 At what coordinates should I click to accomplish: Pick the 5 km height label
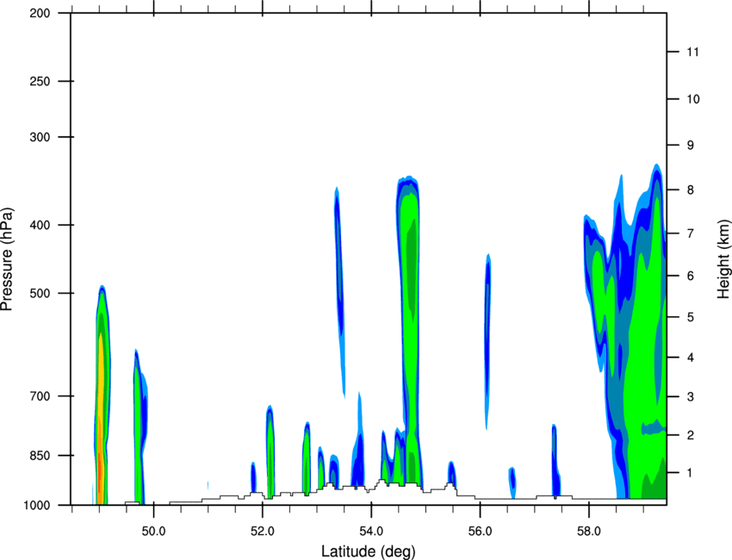pos(691,317)
